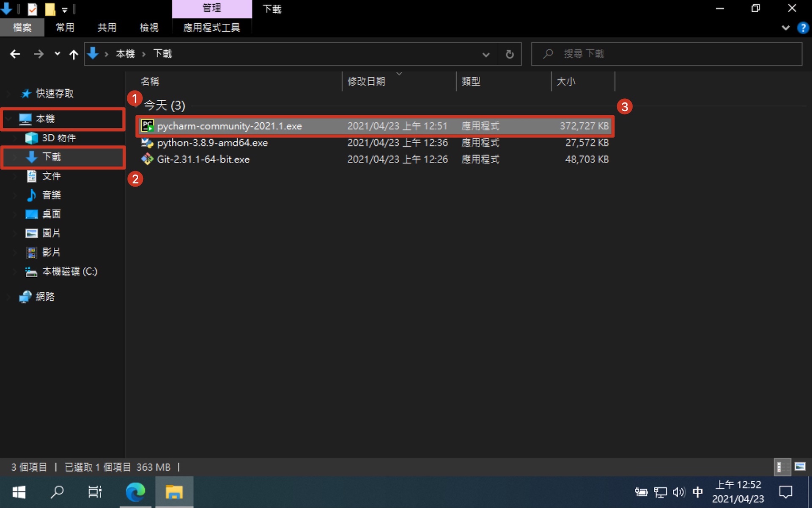Image resolution: width=812 pixels, height=508 pixels.
Task: Open 本機磁碟 (C:) in sidebar
Action: (70, 271)
